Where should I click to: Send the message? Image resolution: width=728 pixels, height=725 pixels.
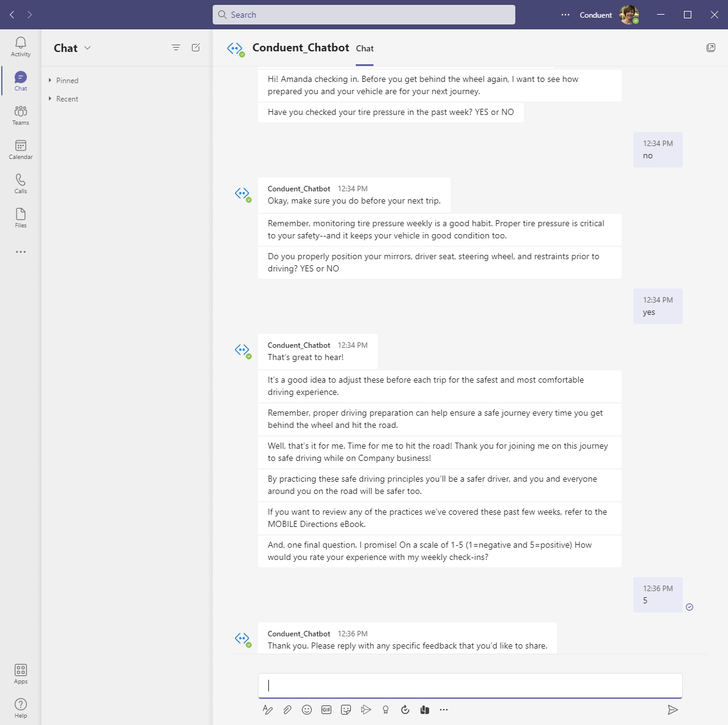coord(673,710)
